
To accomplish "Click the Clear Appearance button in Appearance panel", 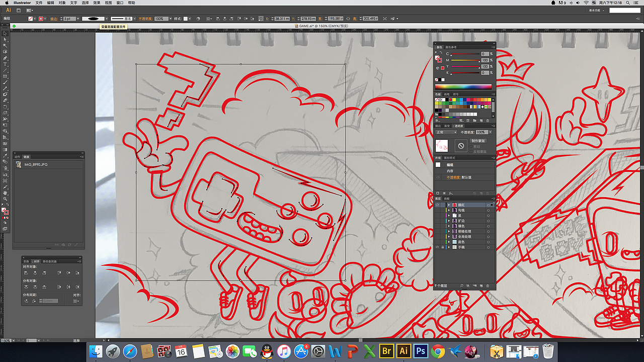I will click(x=475, y=193).
